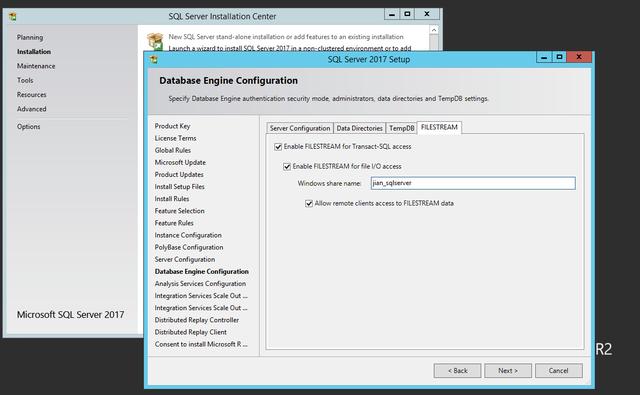
Task: Minimize the SQL Server 2017 Setup window
Action: coord(544,57)
